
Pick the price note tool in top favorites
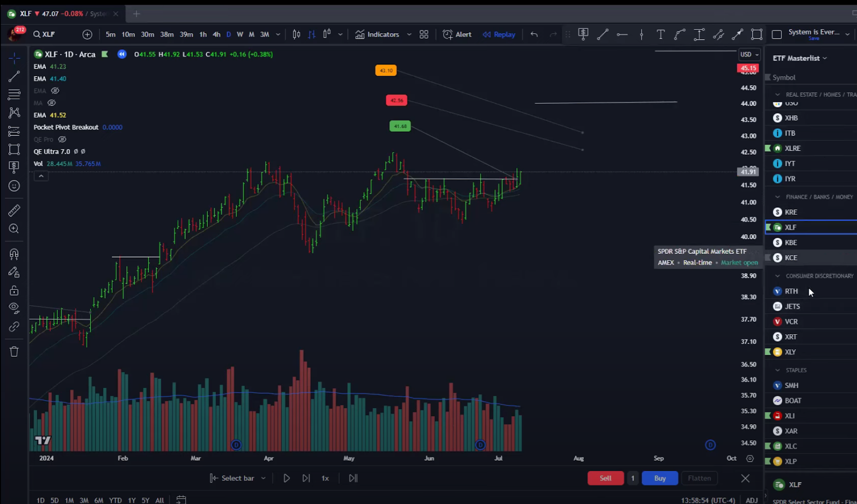583,34
